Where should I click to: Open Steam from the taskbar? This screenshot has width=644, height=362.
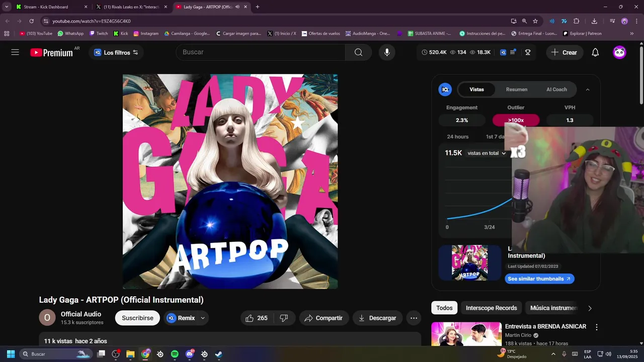tap(219, 354)
